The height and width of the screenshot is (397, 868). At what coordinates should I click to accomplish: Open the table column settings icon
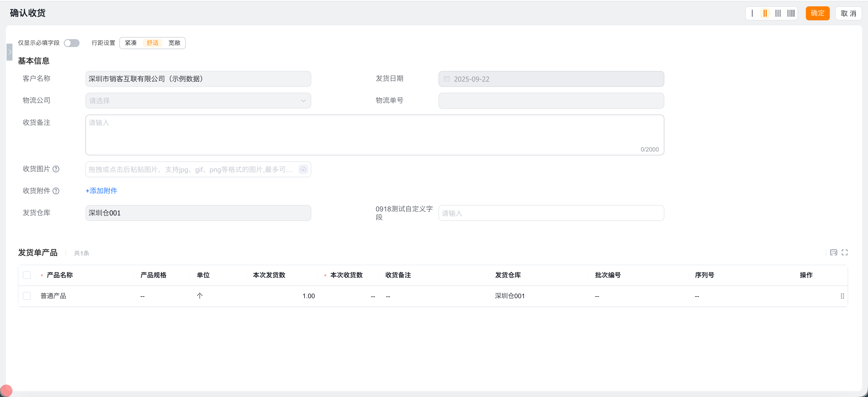point(834,253)
